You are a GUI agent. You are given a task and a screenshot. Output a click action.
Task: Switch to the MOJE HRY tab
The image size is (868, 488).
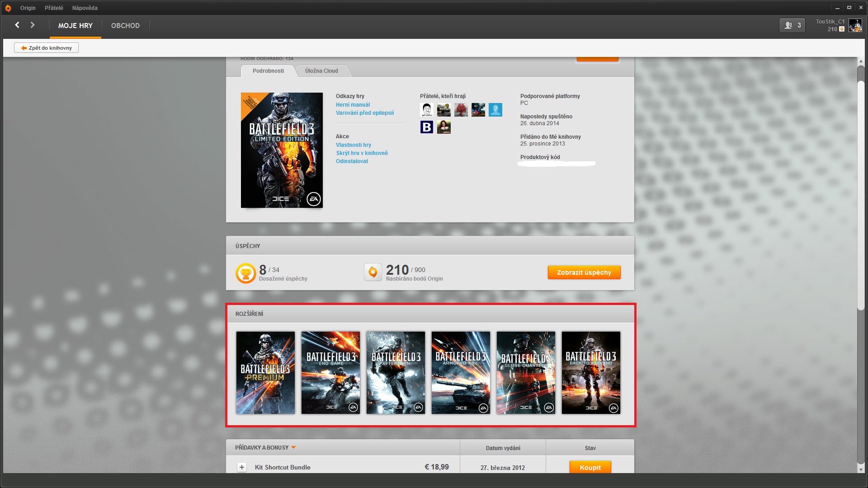[75, 26]
